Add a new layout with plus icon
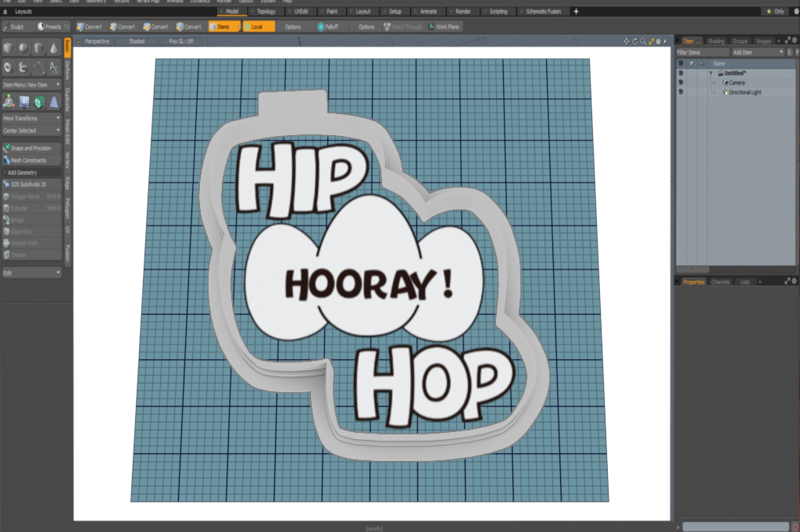 (576, 11)
